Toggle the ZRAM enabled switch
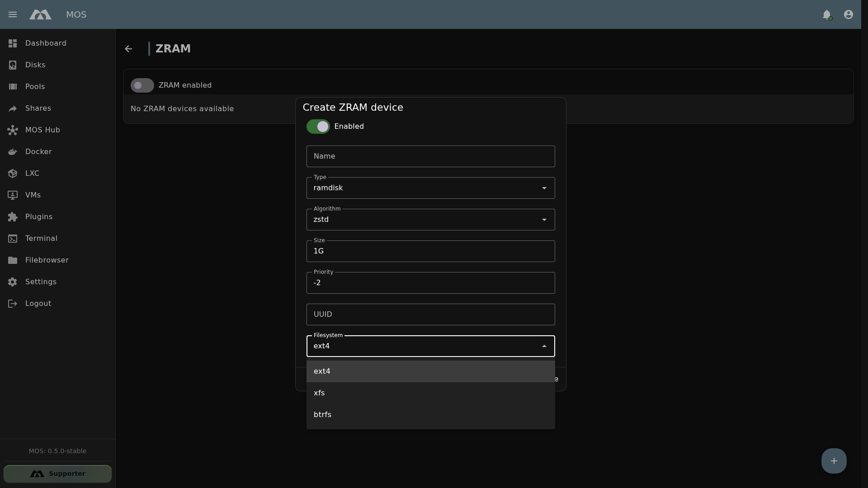This screenshot has height=488, width=868. coord(142,85)
